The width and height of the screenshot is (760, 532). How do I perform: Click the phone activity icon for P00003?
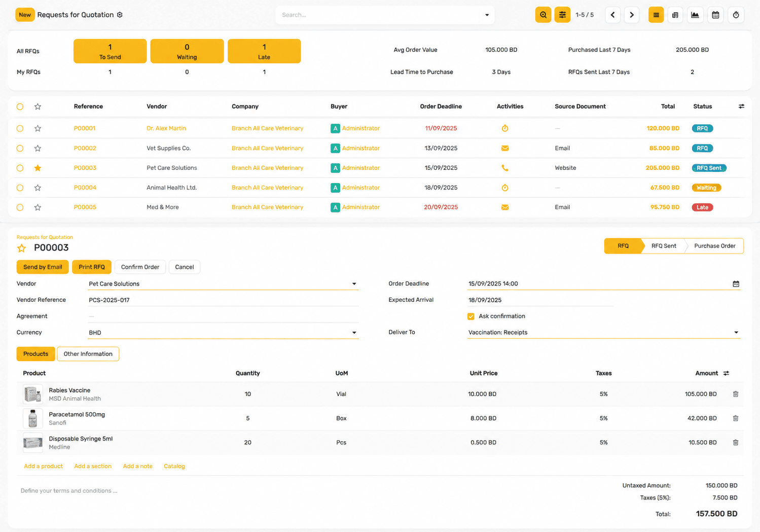click(505, 168)
